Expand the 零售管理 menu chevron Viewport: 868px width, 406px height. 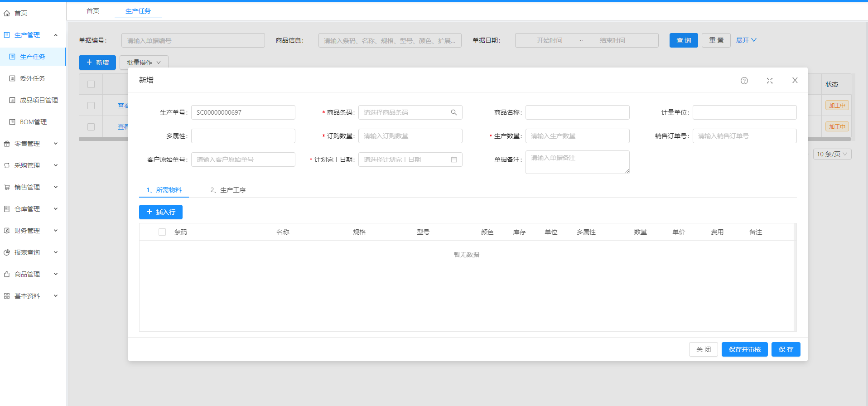click(x=56, y=144)
